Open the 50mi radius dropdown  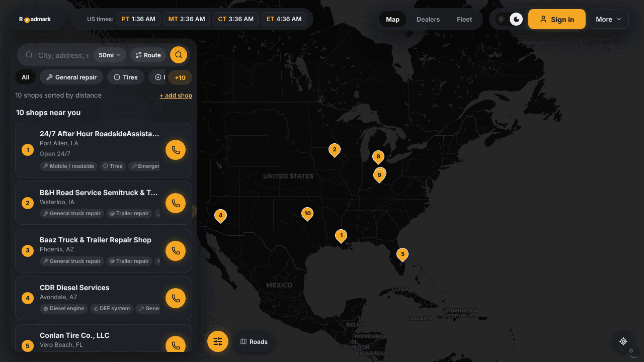[x=110, y=55]
